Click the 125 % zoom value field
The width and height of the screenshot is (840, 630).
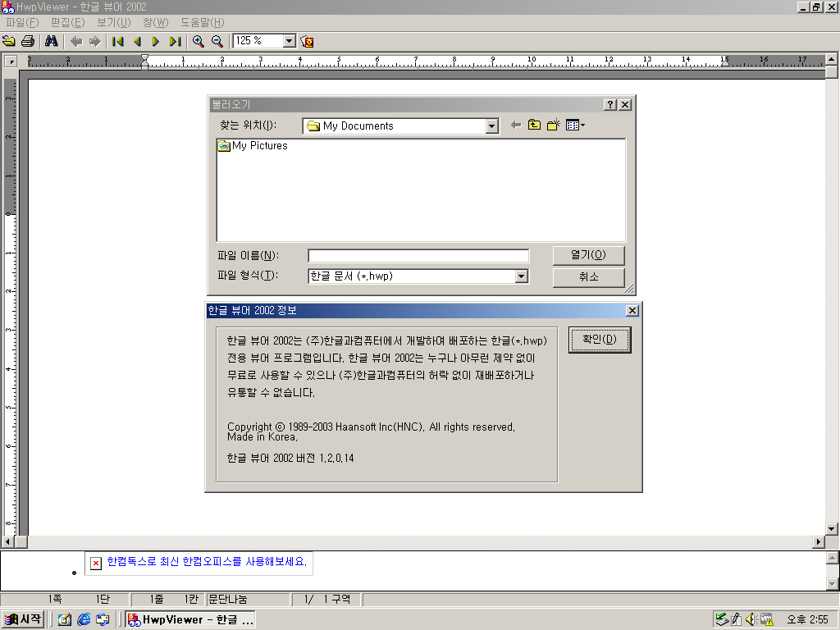click(258, 41)
